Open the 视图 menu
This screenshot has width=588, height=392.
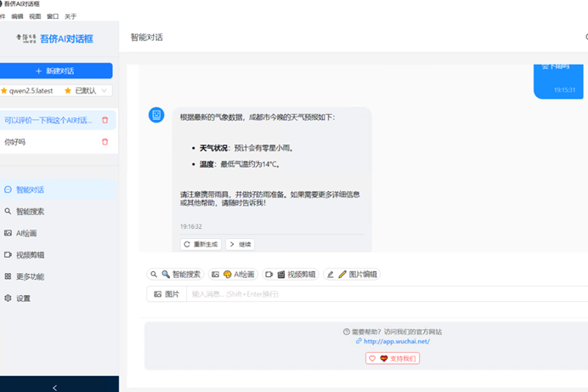[x=35, y=16]
